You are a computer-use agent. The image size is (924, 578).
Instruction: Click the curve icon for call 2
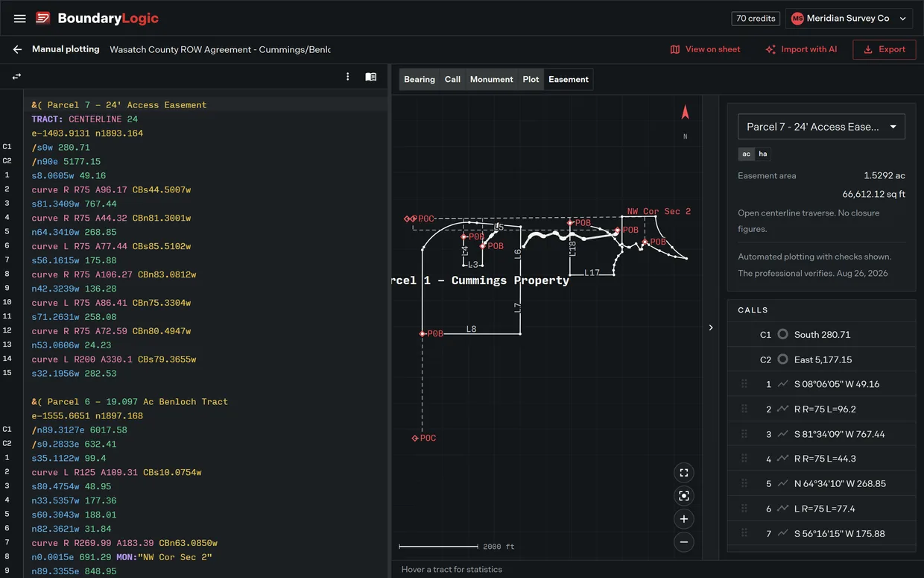pyautogui.click(x=782, y=409)
